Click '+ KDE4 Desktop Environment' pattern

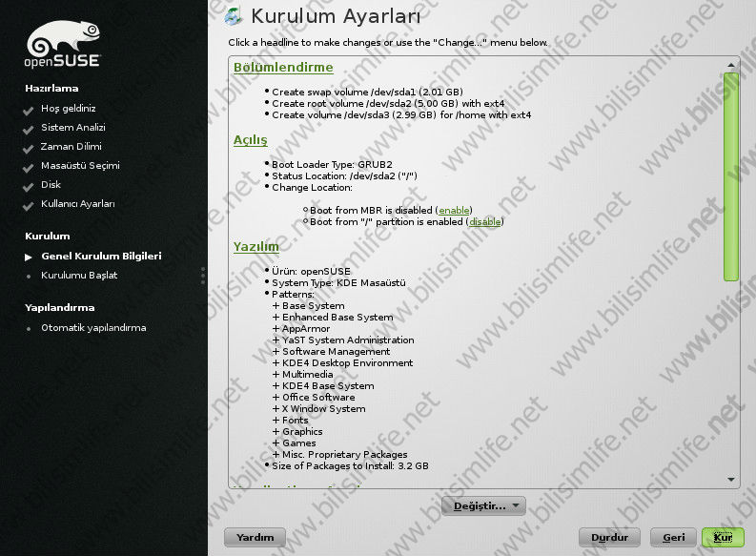click(x=343, y=363)
